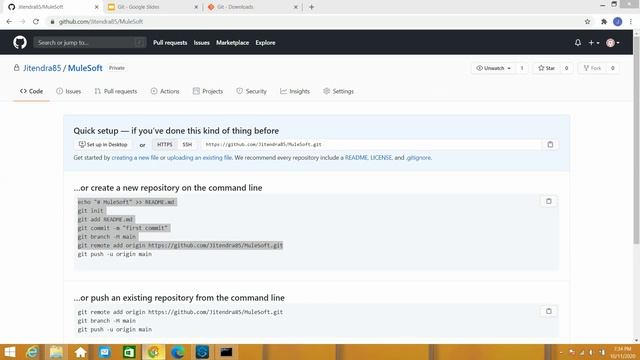Star the repository
This screenshot has width=640, height=360.
(x=546, y=68)
